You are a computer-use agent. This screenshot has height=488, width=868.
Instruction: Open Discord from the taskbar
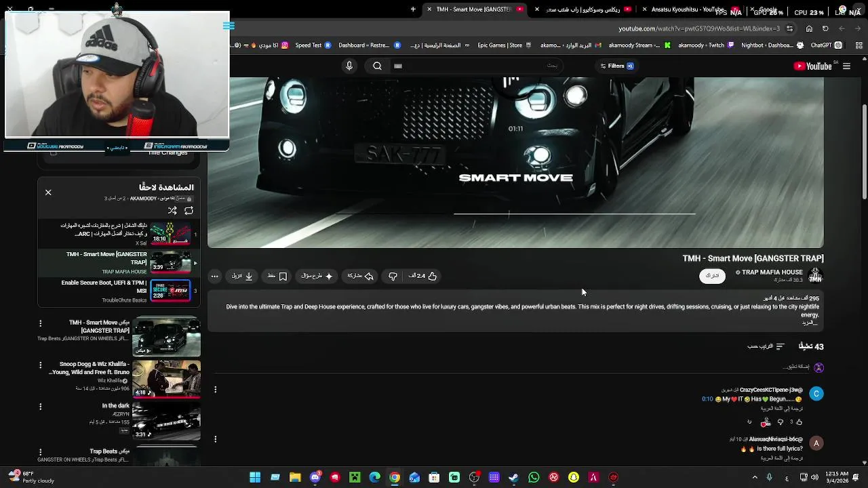[x=315, y=477]
